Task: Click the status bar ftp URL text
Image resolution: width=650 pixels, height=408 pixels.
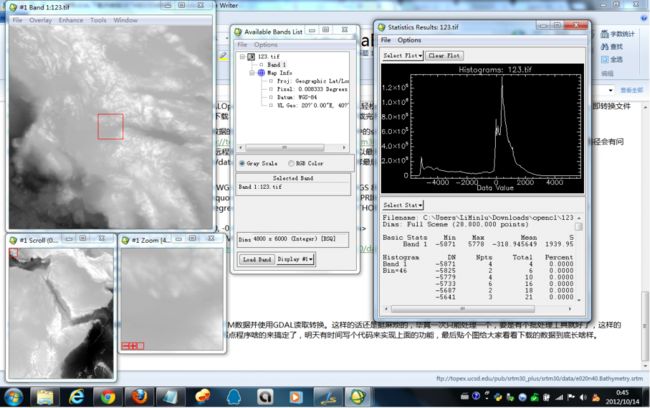Action: (x=539, y=379)
